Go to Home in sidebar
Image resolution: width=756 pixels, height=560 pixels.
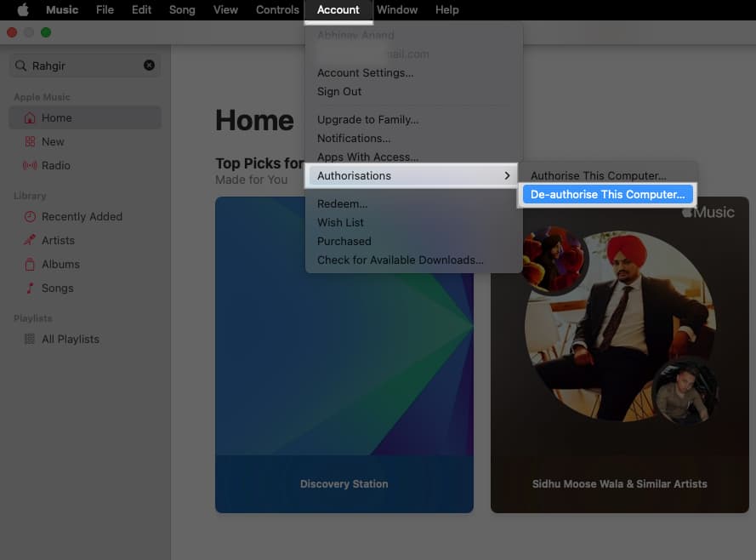click(x=85, y=117)
